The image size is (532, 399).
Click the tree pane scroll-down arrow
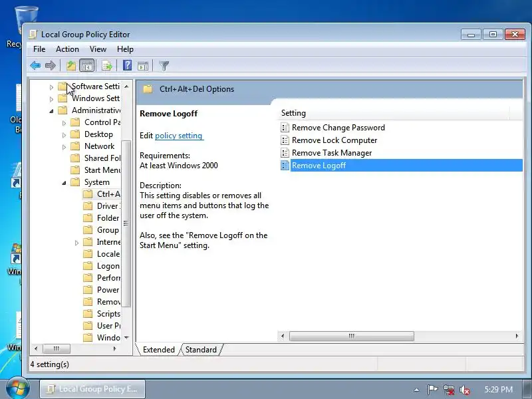pos(126,338)
